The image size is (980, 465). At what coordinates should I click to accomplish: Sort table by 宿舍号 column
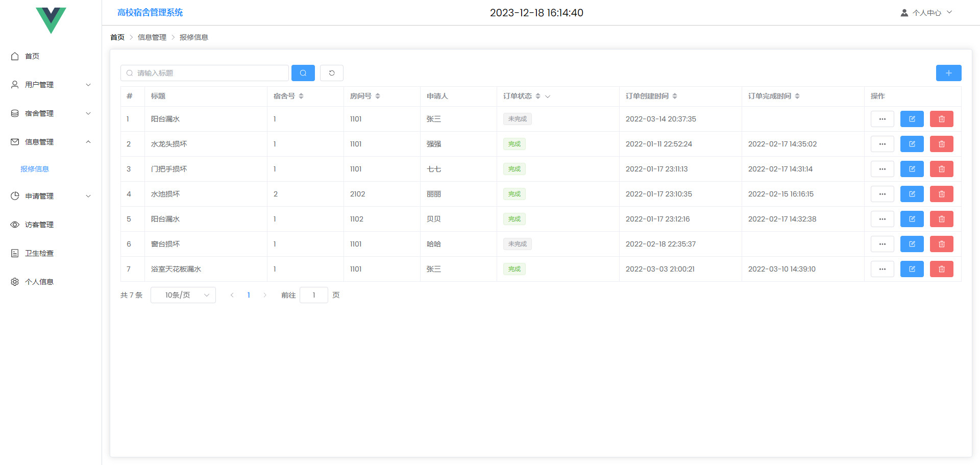click(x=301, y=96)
